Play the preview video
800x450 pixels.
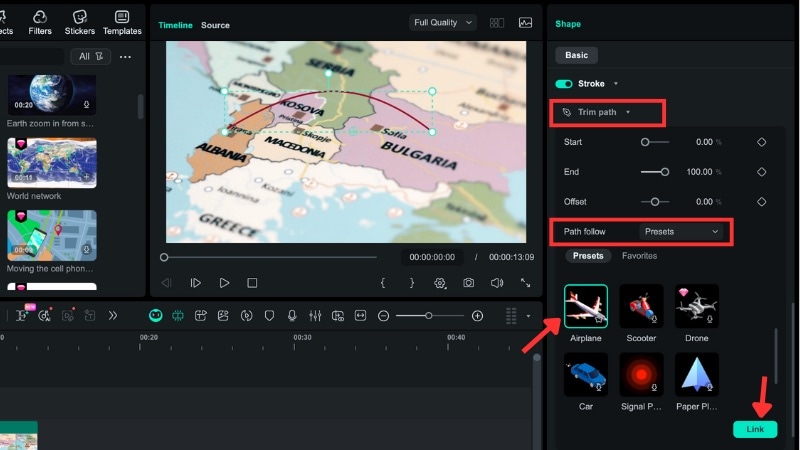(x=224, y=283)
